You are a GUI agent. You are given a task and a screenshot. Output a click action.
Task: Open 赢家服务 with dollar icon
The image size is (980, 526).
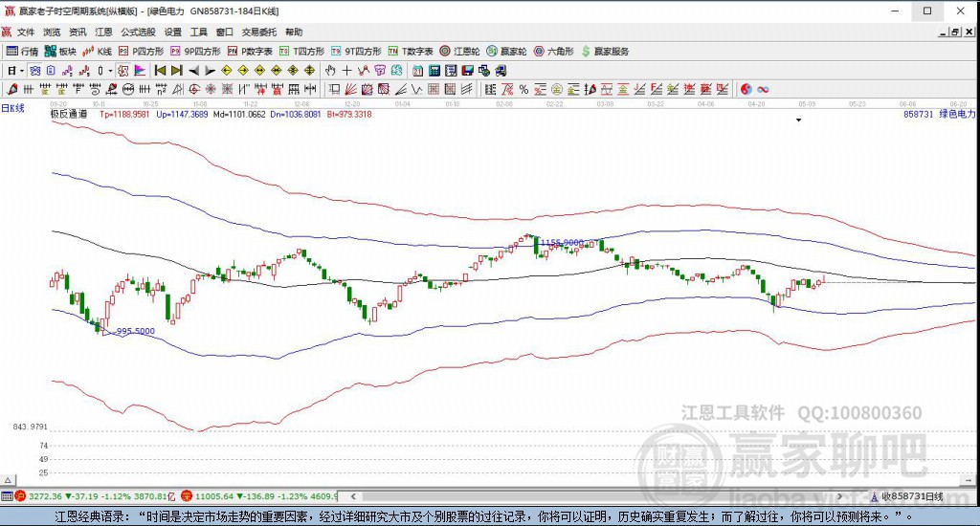tap(605, 52)
